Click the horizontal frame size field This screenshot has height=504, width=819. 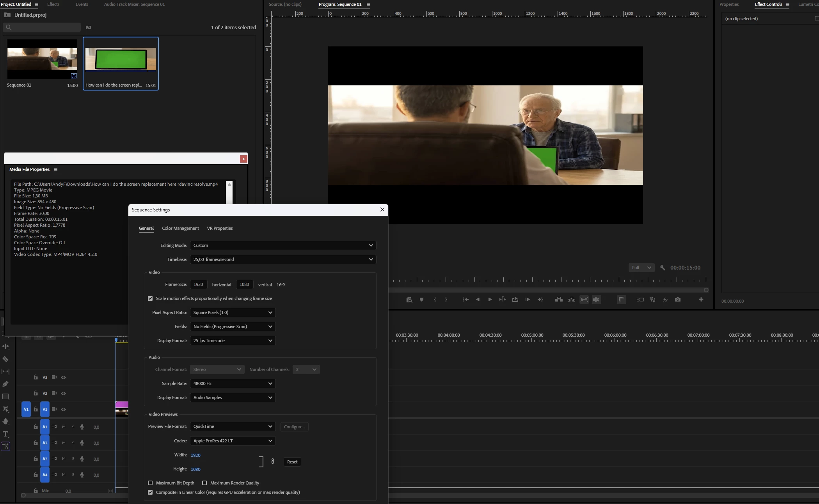click(x=198, y=284)
